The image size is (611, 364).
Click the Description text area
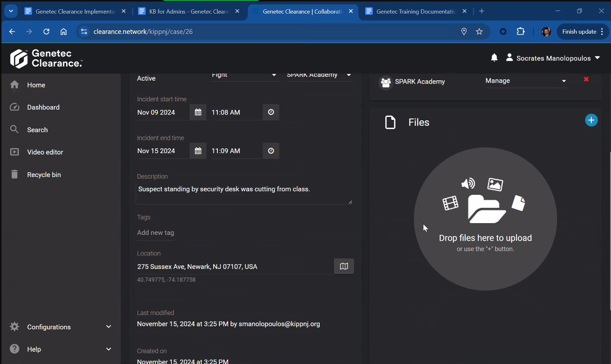pyautogui.click(x=243, y=193)
